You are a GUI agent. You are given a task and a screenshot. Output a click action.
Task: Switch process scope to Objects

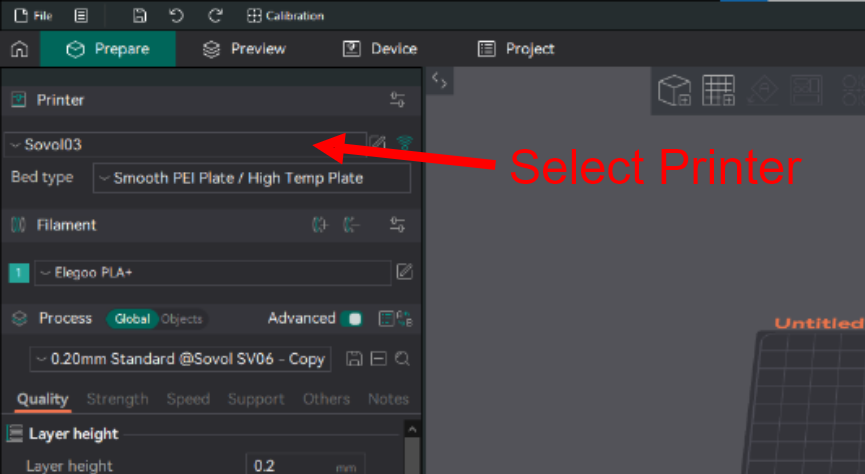pos(181,319)
